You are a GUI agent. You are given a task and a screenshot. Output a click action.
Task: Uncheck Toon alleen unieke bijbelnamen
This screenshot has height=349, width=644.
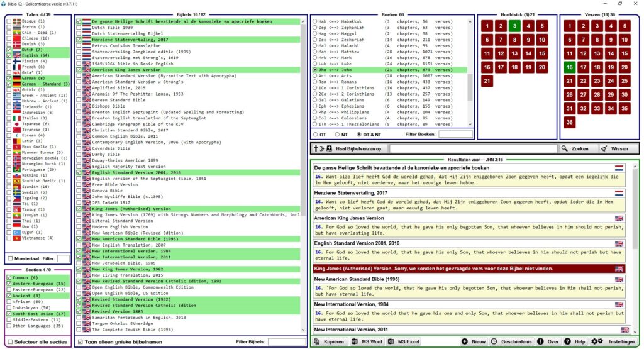pyautogui.click(x=79, y=341)
